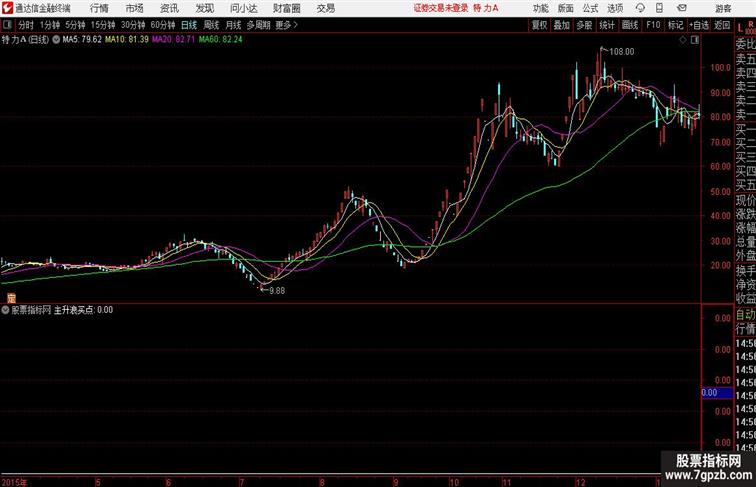Toggle the right side panel icon atop chart
The width and height of the screenshot is (756, 487).
click(x=694, y=40)
